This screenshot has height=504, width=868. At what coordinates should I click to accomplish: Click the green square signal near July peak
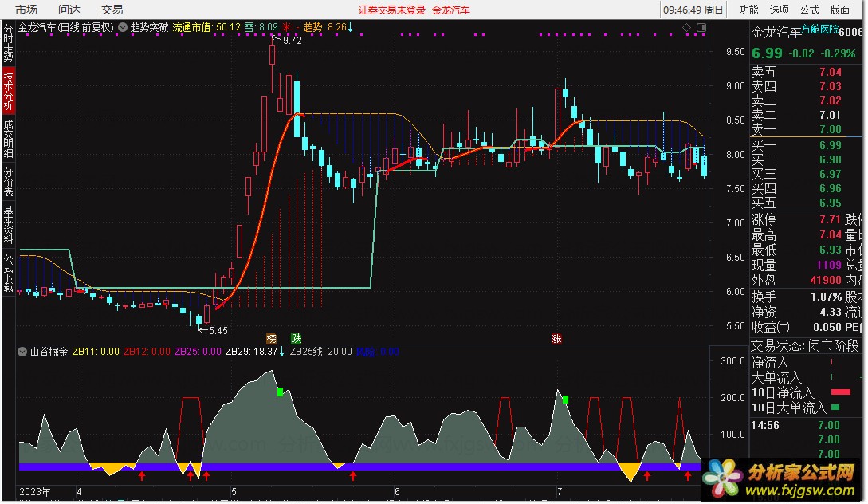click(565, 400)
